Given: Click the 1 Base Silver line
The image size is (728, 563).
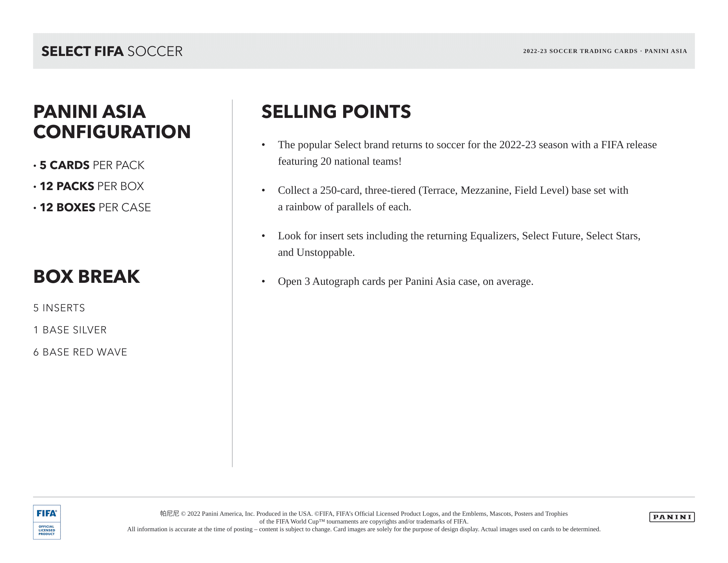Looking at the screenshot, I should [x=70, y=330].
